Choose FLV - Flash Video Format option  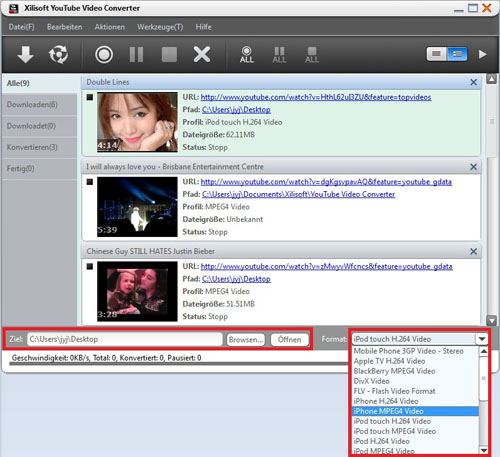click(x=415, y=391)
